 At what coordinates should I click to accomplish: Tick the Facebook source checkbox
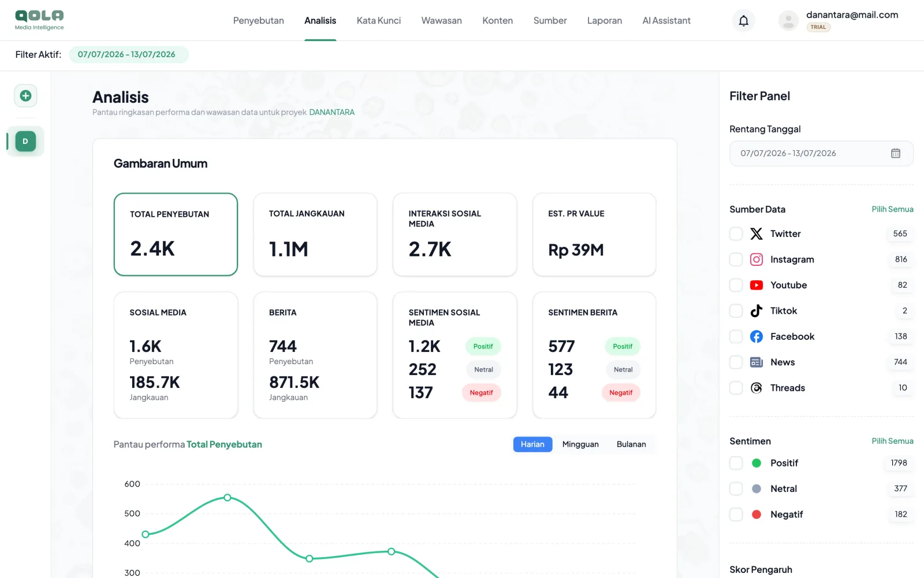coord(736,336)
